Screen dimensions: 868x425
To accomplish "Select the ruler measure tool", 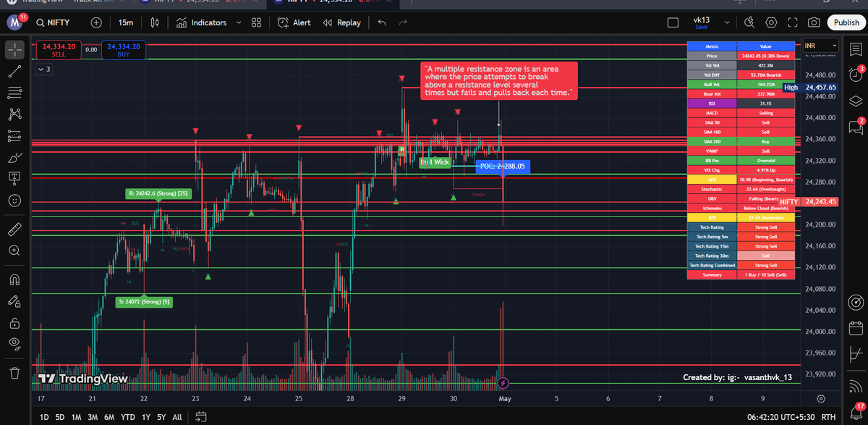I will pos(14,229).
